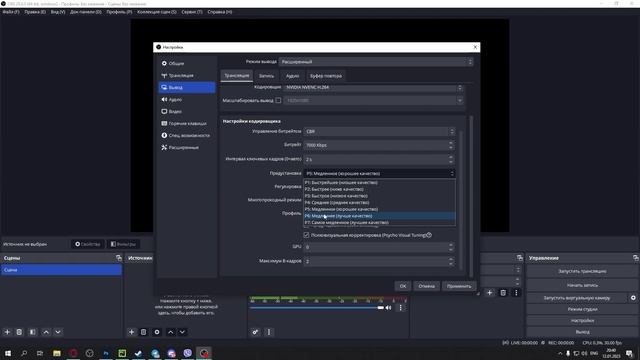Open Профиль menu in menu bar
The image size is (640, 360).
point(119,12)
